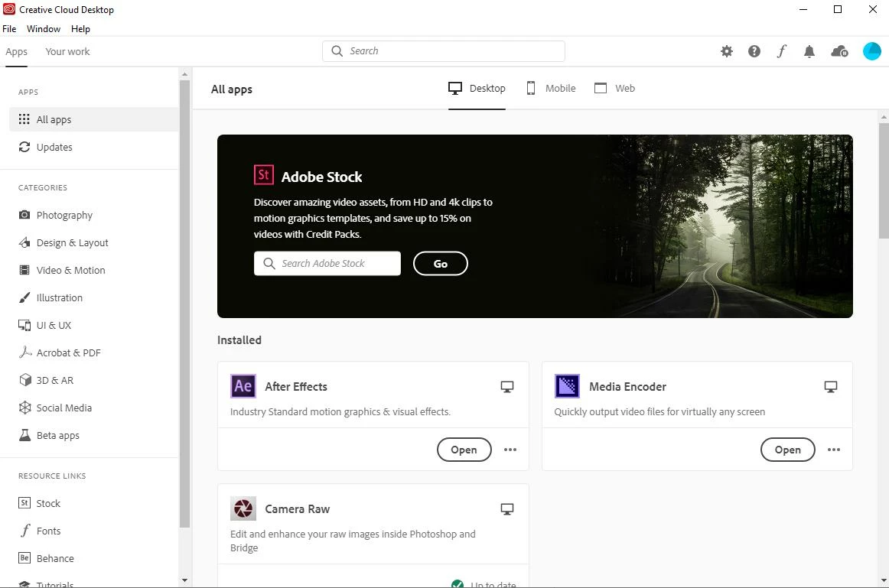Click the Camera Raw title text
This screenshot has height=588, width=889.
297,509
